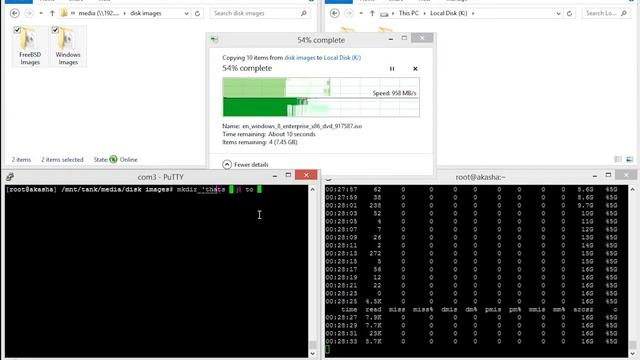
Task: Click the disk images breadcrumb segment
Action: [146, 13]
